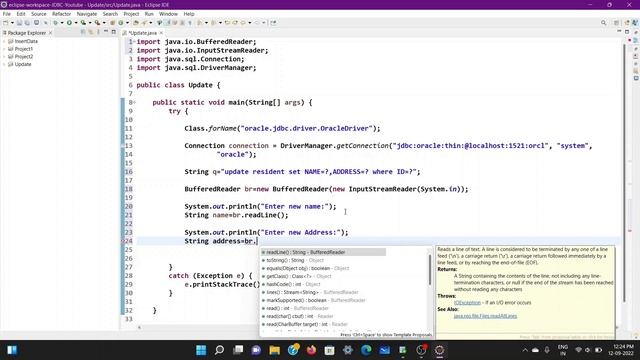Screen dimensions: 640x360
Task: Open the External Tools dropdown arrow
Action: [104, 23]
